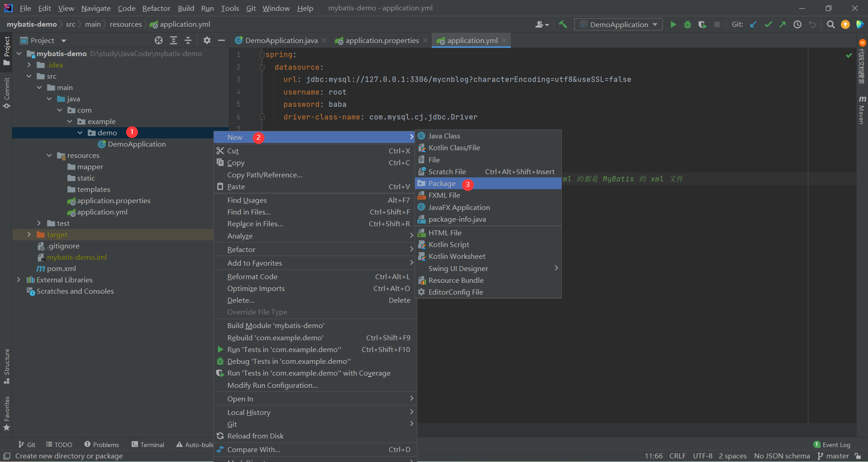The width and height of the screenshot is (868, 462).
Task: Collapse the java source folder
Action: click(x=49, y=99)
